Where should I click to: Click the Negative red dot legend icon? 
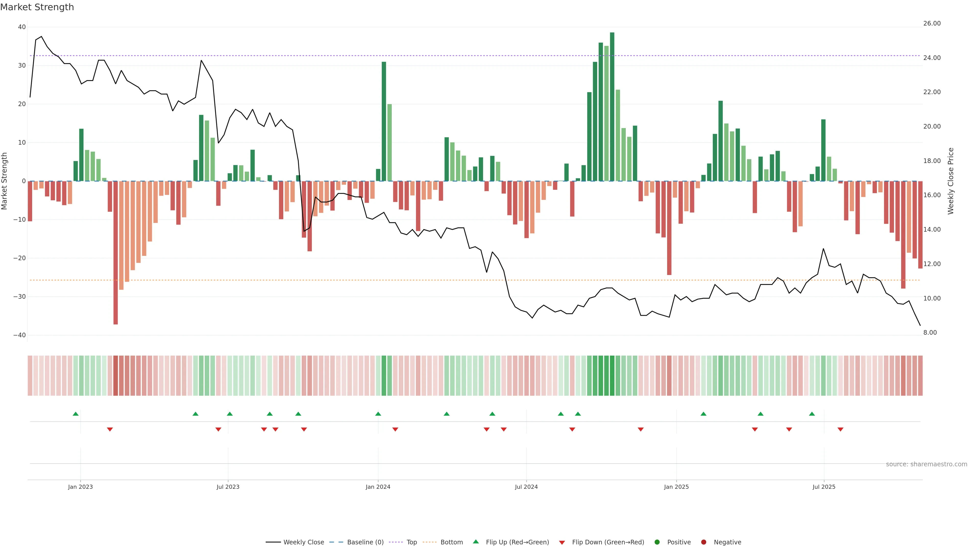(703, 542)
